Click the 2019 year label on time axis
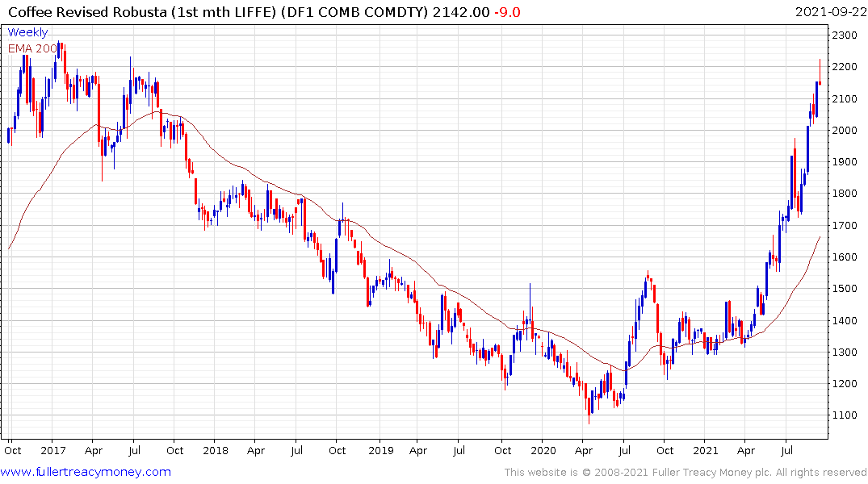The image size is (868, 484). [x=381, y=451]
